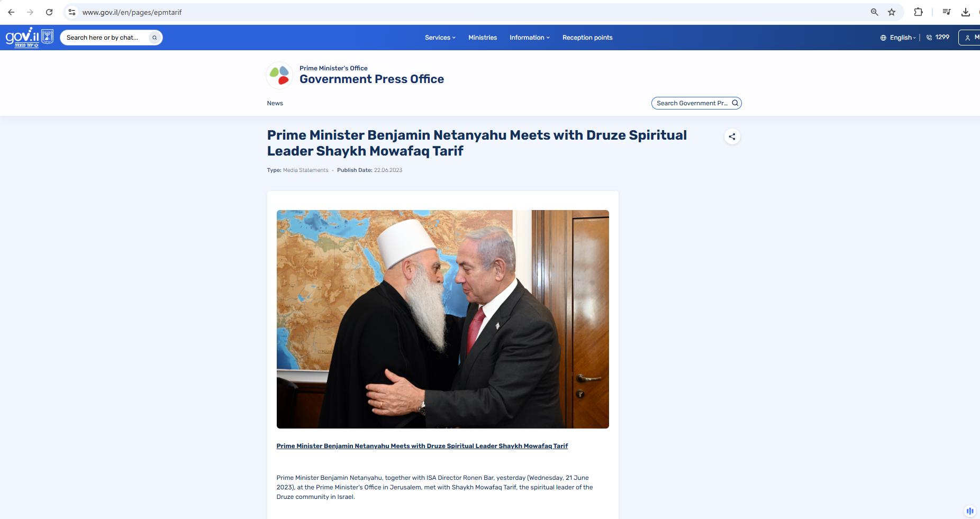Open the gov.il home logo

(29, 38)
